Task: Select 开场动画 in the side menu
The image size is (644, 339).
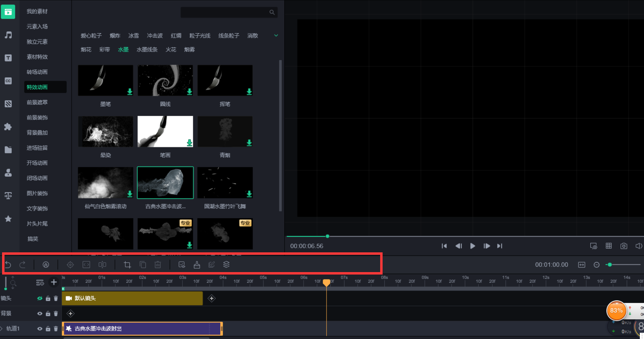Action: pos(37,163)
